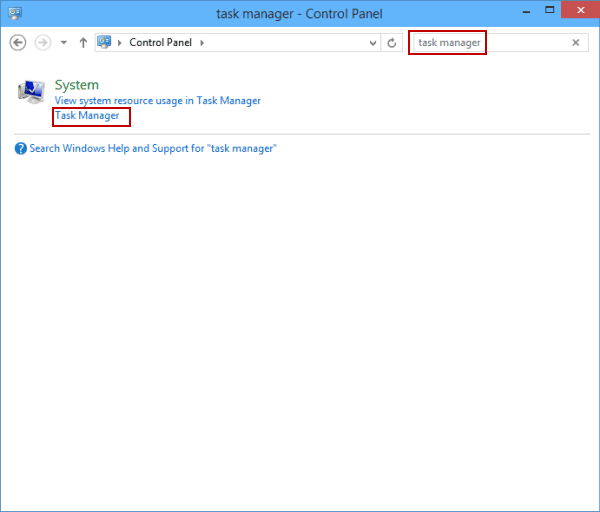Open the address bar history dropdown

pos(373,43)
